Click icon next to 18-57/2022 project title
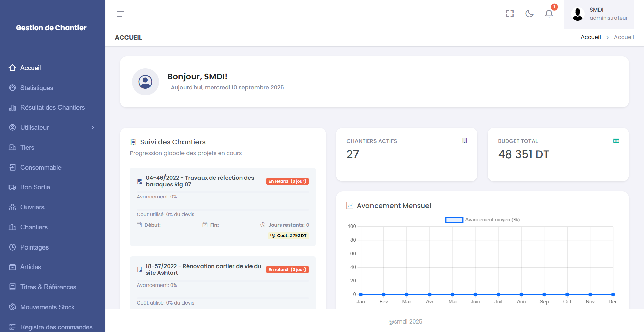The height and width of the screenshot is (332, 644). coord(140,270)
